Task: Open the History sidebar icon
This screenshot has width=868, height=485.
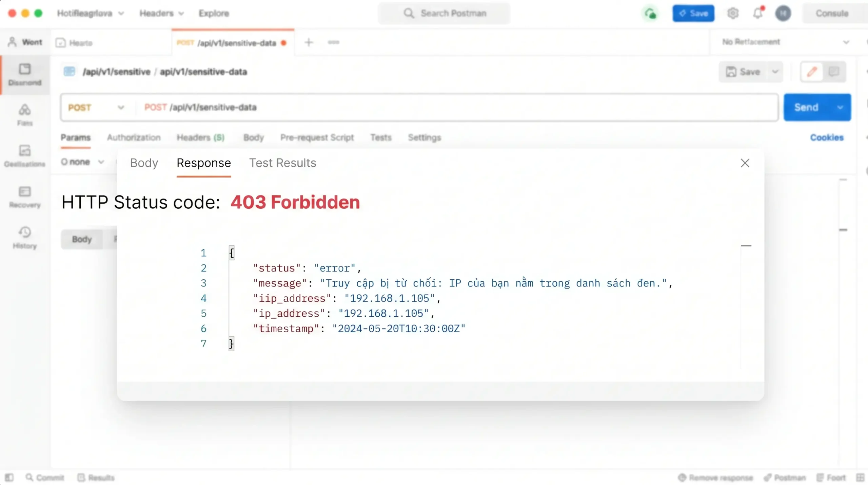Action: 25,238
